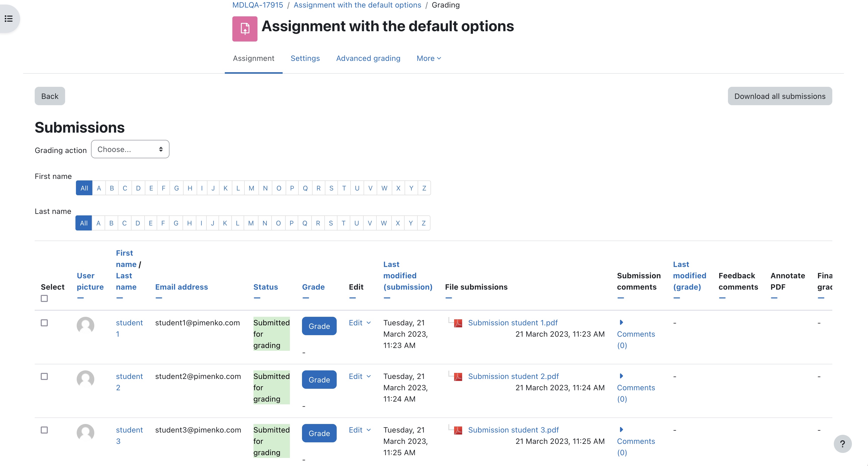The width and height of the screenshot is (868, 466).
Task: Open the help question mark button
Action: pyautogui.click(x=842, y=444)
